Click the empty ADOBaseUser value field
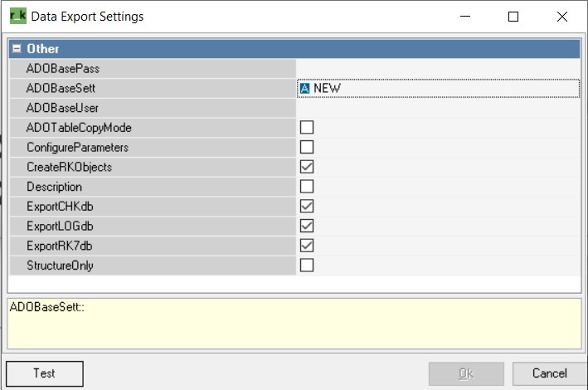 pos(438,108)
